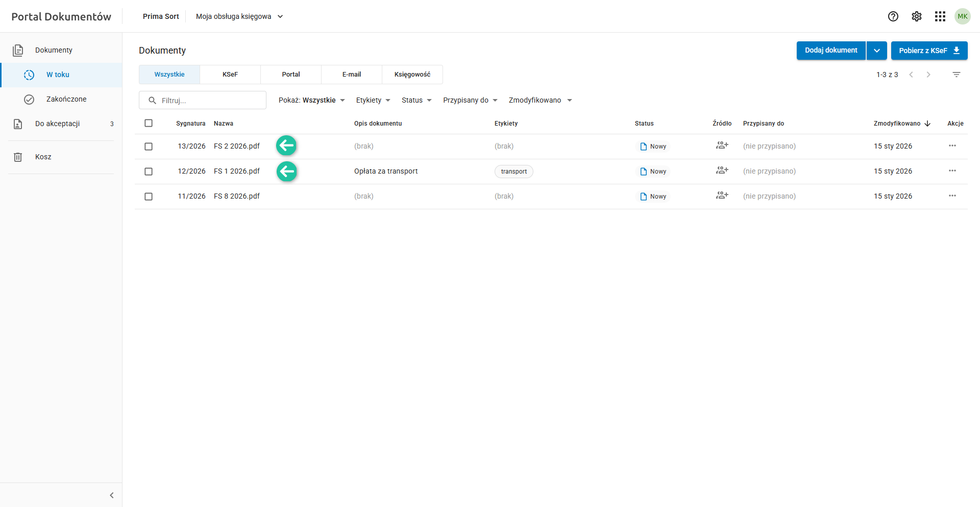Switch to the Księgowość tab

point(412,75)
